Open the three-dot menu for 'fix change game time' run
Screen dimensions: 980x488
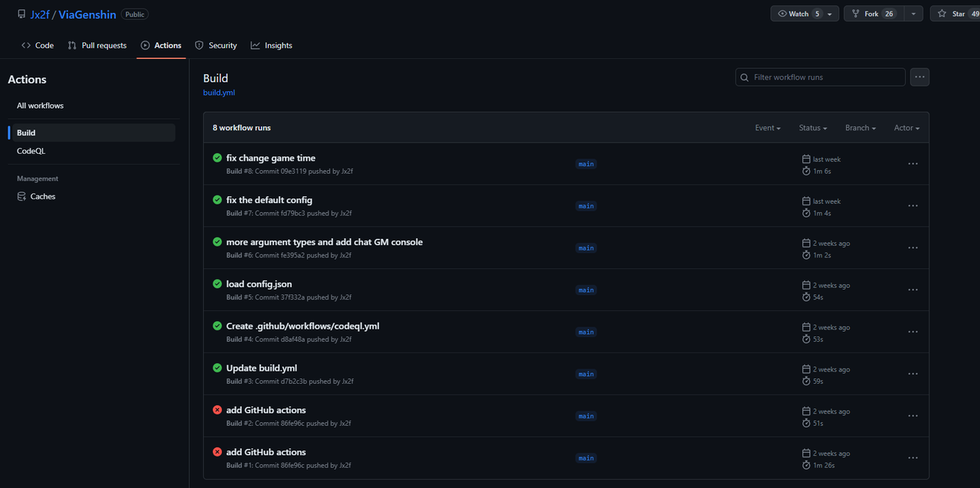coord(913,164)
